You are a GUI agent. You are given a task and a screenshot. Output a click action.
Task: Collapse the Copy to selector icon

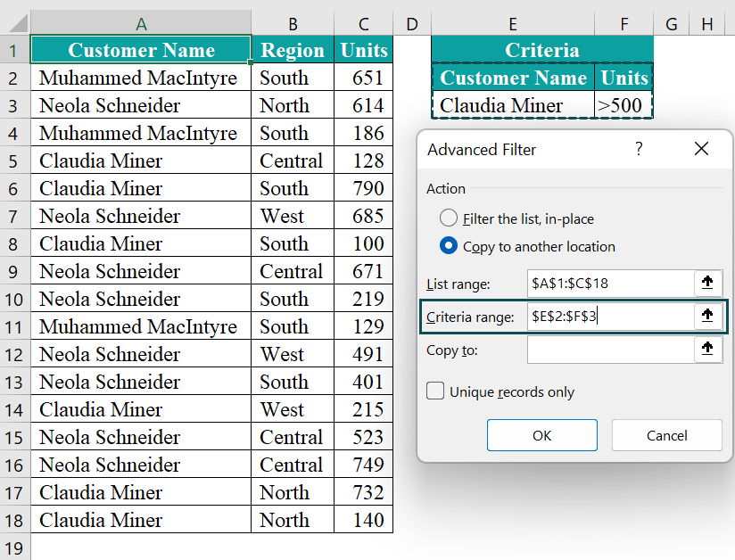click(x=708, y=349)
